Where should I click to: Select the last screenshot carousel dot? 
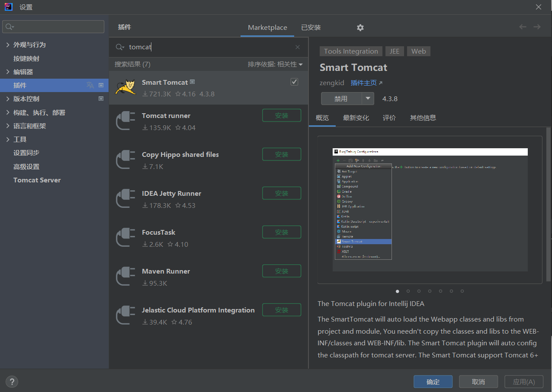[462, 291]
